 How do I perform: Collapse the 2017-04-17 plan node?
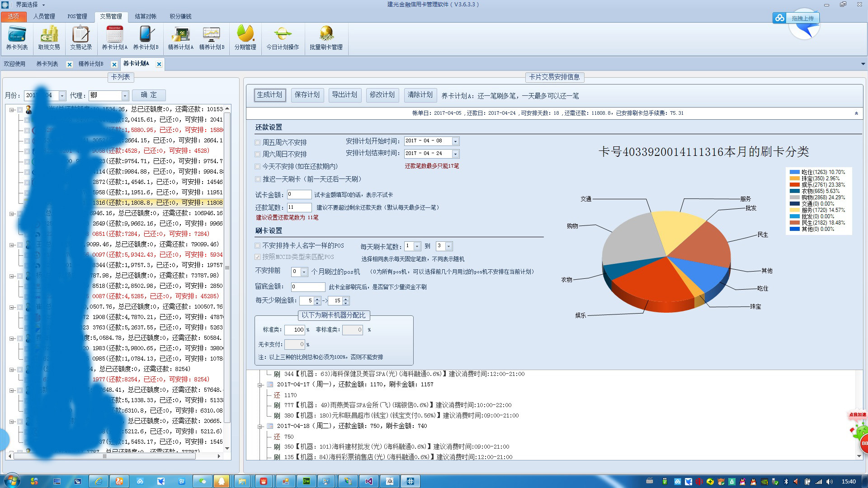260,385
